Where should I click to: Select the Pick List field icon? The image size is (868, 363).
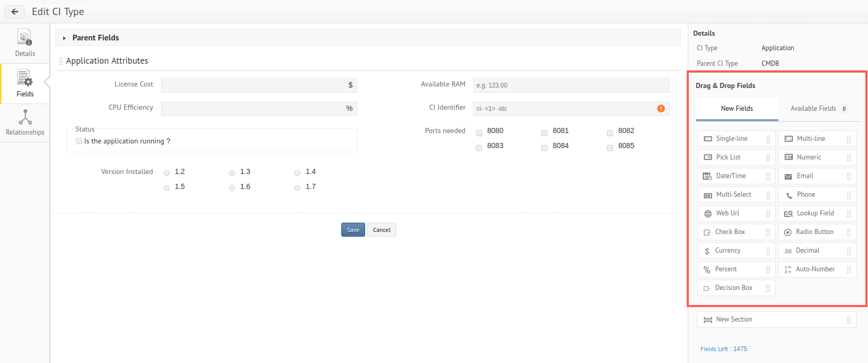[x=708, y=157]
